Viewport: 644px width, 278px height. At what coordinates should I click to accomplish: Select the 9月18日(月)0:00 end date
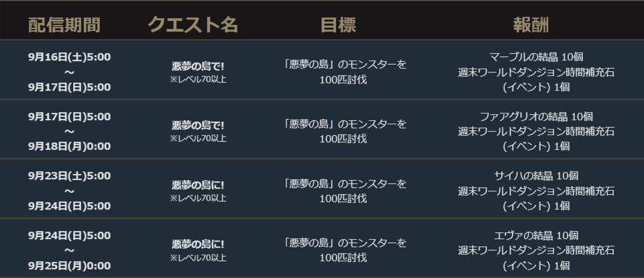click(x=70, y=146)
